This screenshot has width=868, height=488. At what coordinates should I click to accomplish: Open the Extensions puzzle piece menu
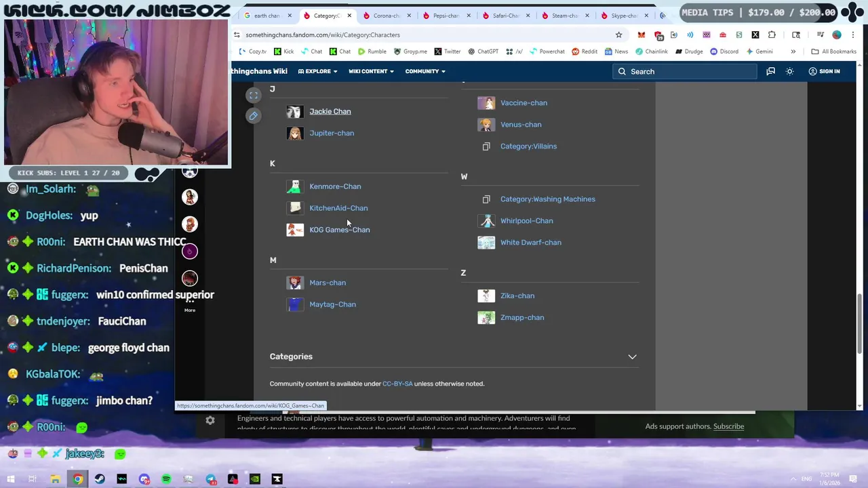tap(772, 35)
